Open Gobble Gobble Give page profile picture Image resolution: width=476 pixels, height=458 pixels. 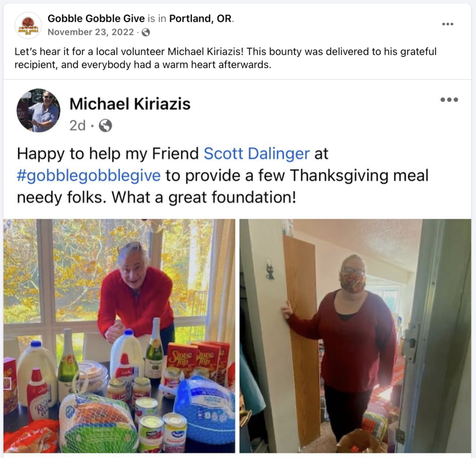click(28, 26)
